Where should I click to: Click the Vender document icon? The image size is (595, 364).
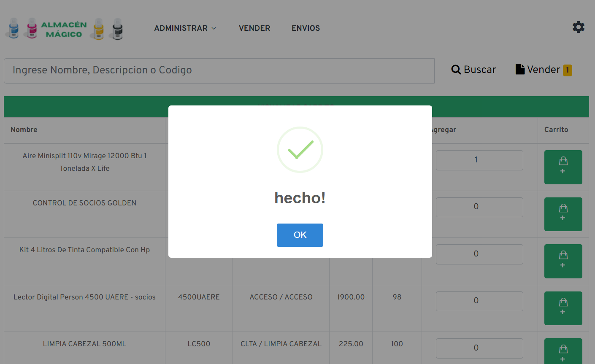point(520,69)
